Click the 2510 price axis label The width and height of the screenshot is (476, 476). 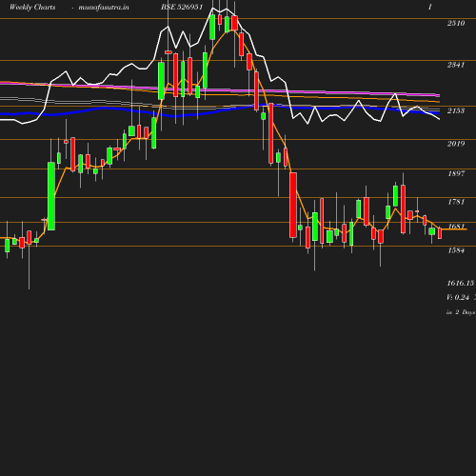tap(456, 23)
